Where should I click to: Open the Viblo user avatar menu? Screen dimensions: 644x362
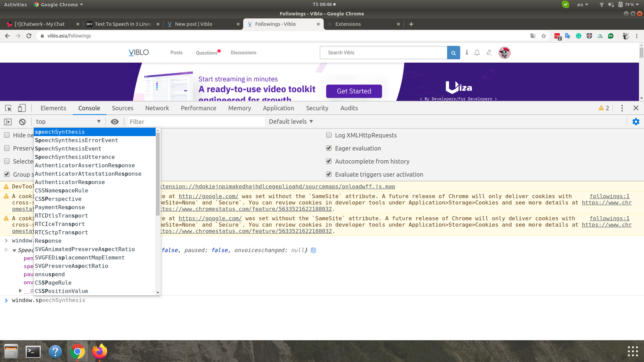pos(505,53)
